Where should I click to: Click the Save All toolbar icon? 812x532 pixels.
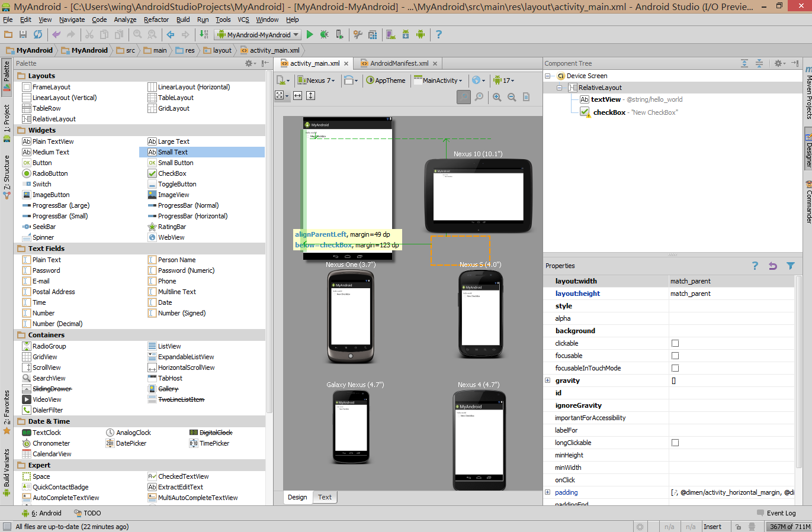23,34
